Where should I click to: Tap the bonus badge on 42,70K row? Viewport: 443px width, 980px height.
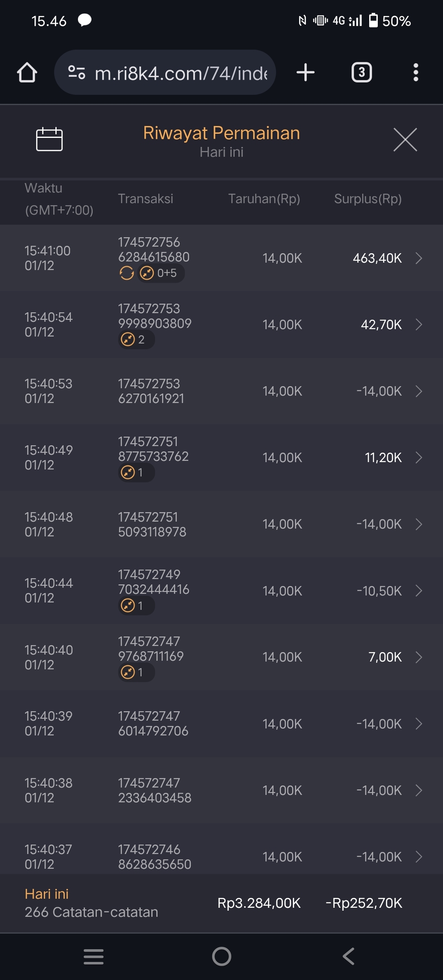click(136, 340)
